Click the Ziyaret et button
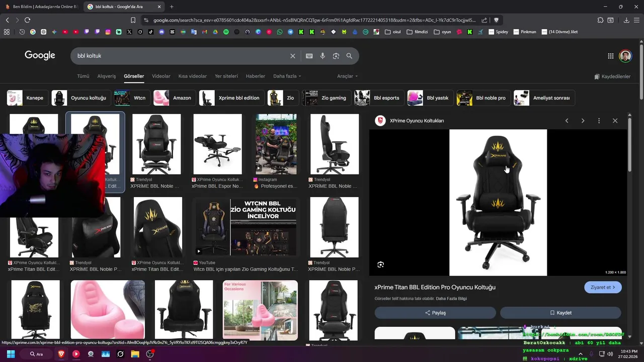Viewport: 644px width, 362px height. (603, 287)
